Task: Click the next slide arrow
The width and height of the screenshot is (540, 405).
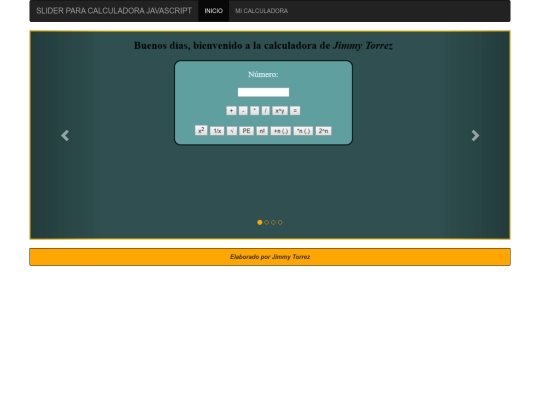Action: (x=475, y=135)
